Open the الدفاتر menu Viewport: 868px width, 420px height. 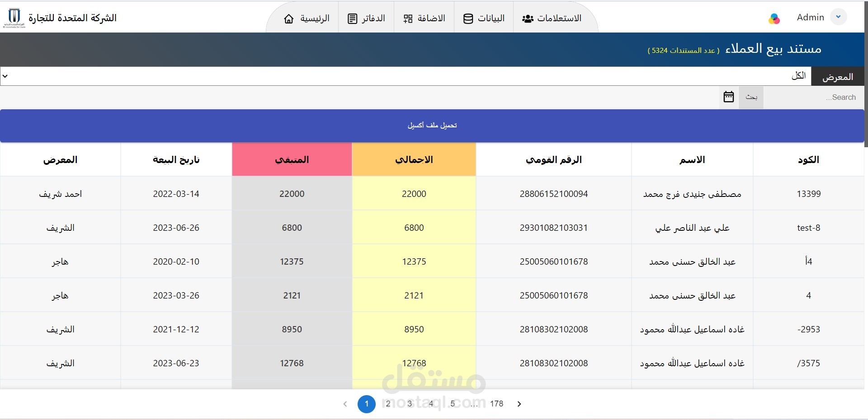366,19
